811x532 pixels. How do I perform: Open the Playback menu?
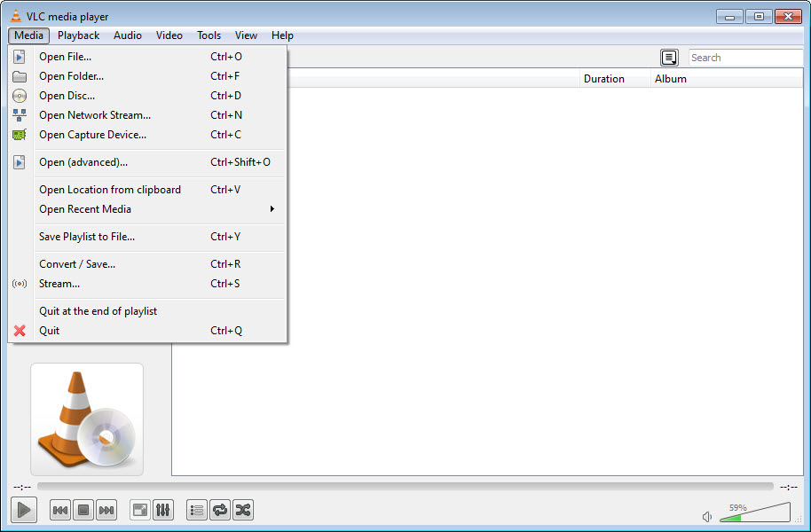79,35
